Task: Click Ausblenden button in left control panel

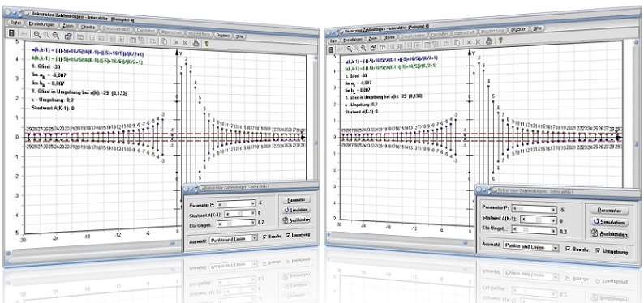Action: [x=296, y=220]
